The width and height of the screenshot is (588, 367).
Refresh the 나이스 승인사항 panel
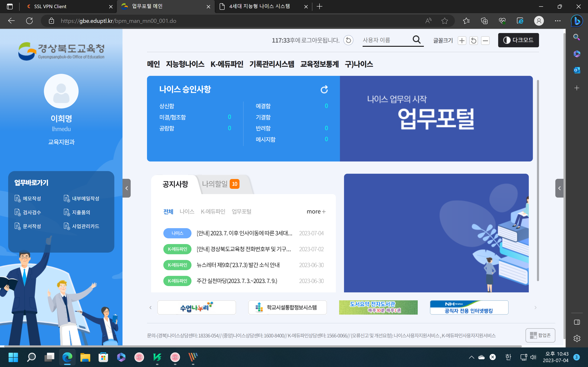[x=324, y=90]
